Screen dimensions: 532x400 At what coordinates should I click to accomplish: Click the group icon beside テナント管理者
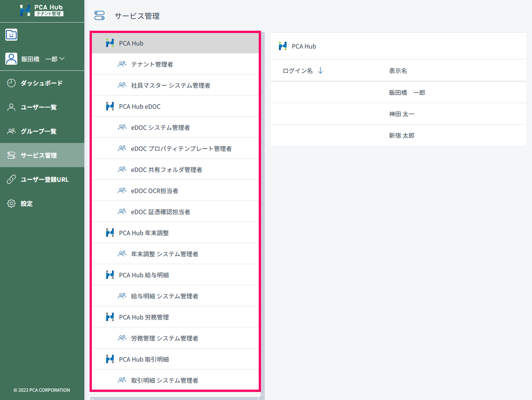[122, 64]
